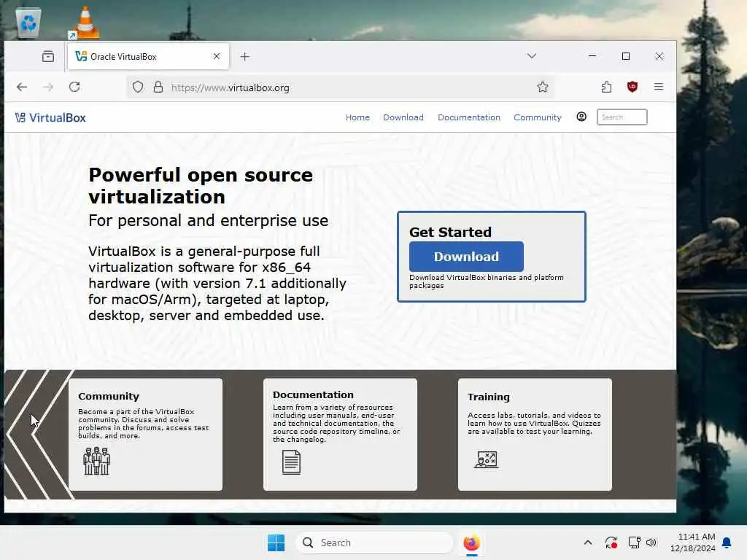Viewport: 747px width, 560px height.
Task: Click the Documentation page icon
Action: click(x=291, y=462)
